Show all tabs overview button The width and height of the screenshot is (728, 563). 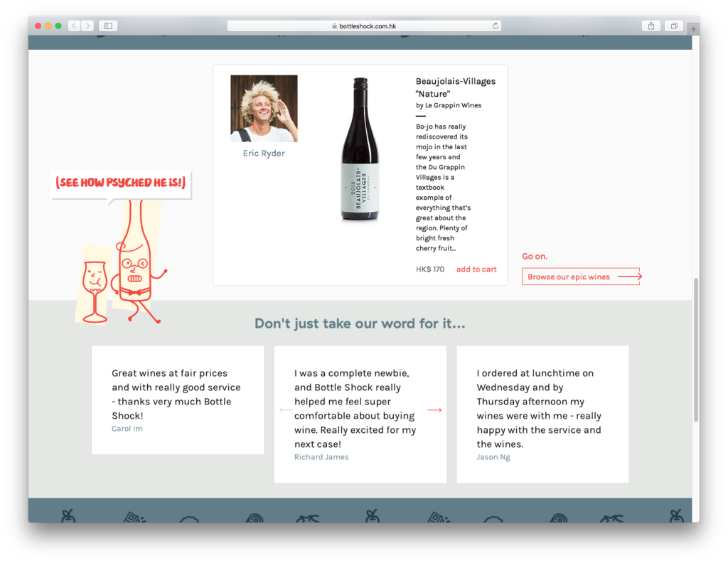(x=674, y=26)
